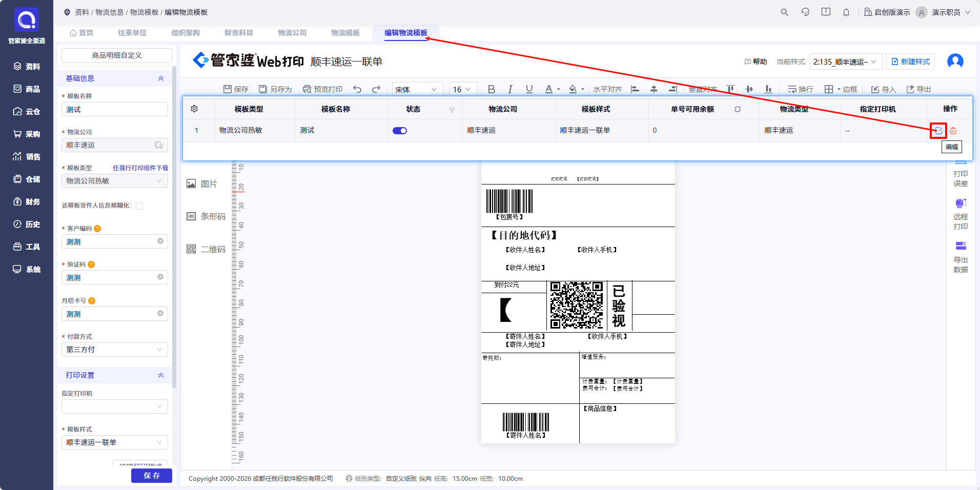
Task: Refresh the 单号可用余额 column
Action: pos(738,109)
